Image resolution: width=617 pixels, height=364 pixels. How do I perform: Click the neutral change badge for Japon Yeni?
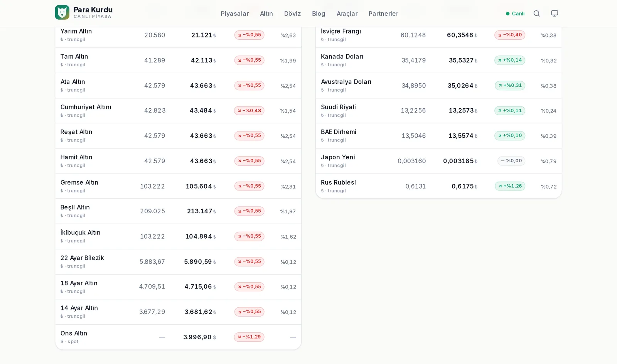click(x=511, y=161)
